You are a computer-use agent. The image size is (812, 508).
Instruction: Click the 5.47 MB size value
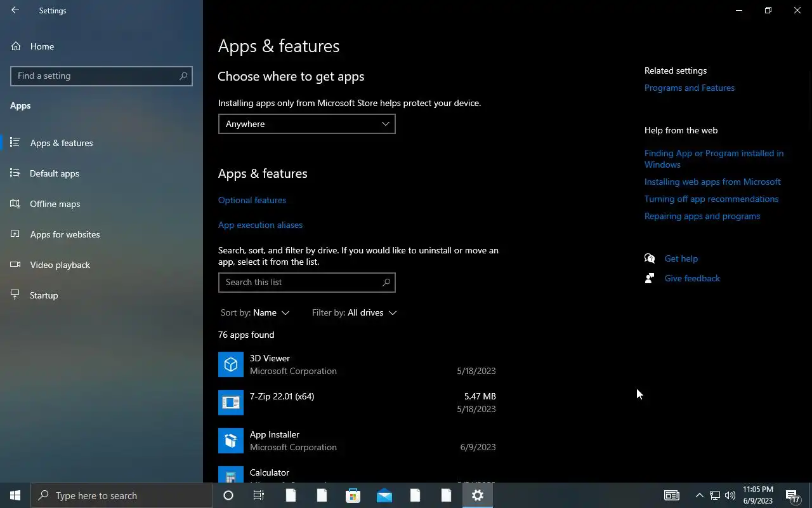tap(480, 396)
